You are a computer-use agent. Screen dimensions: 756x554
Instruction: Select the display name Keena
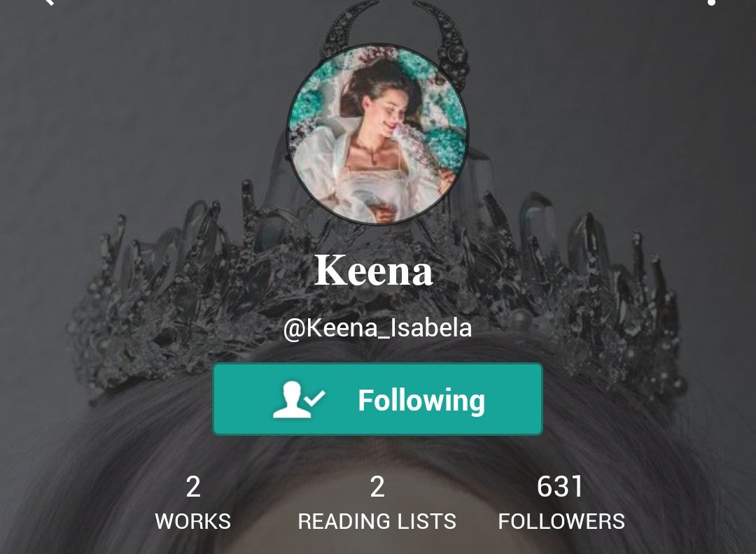click(374, 270)
